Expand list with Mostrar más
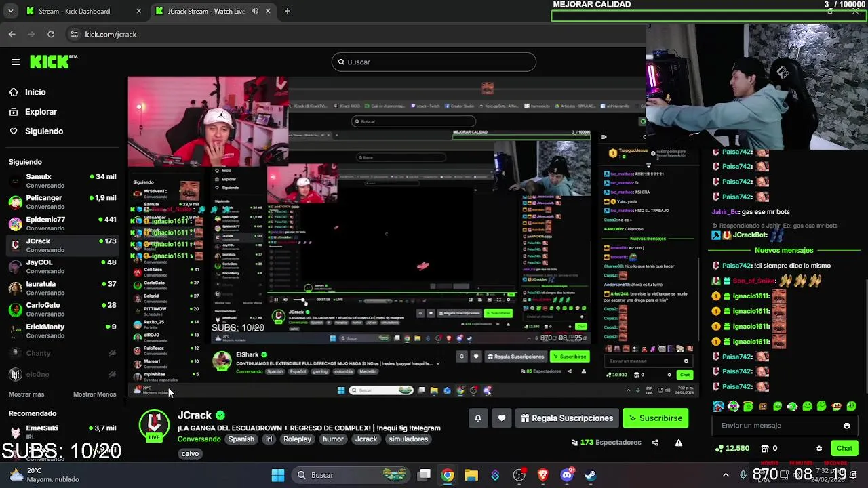Viewport: 868px width, 488px height. pos(26,394)
